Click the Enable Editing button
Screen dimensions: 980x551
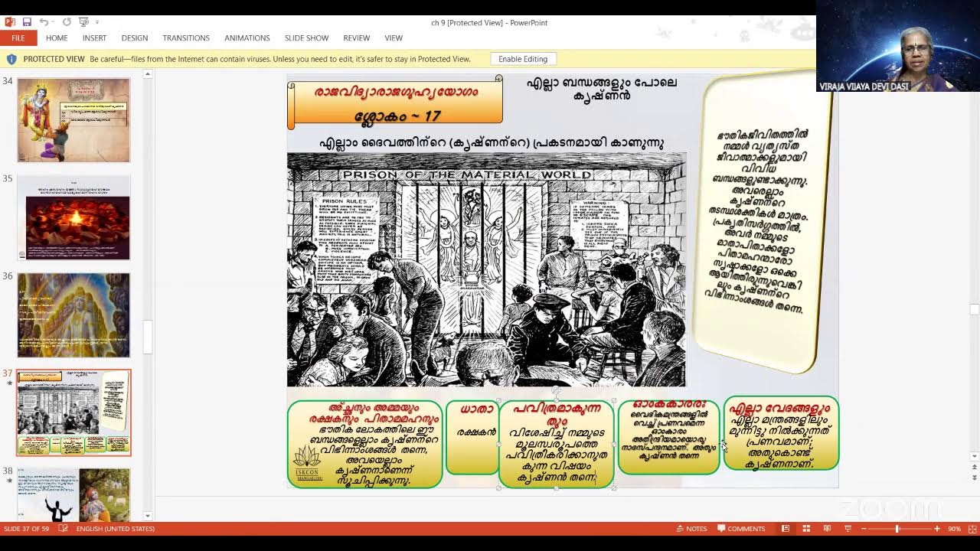click(523, 59)
